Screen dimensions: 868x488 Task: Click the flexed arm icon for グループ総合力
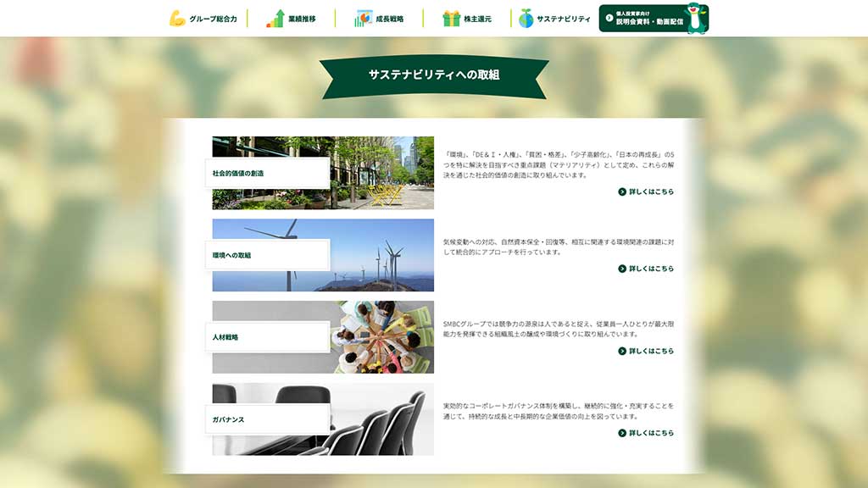click(x=177, y=18)
